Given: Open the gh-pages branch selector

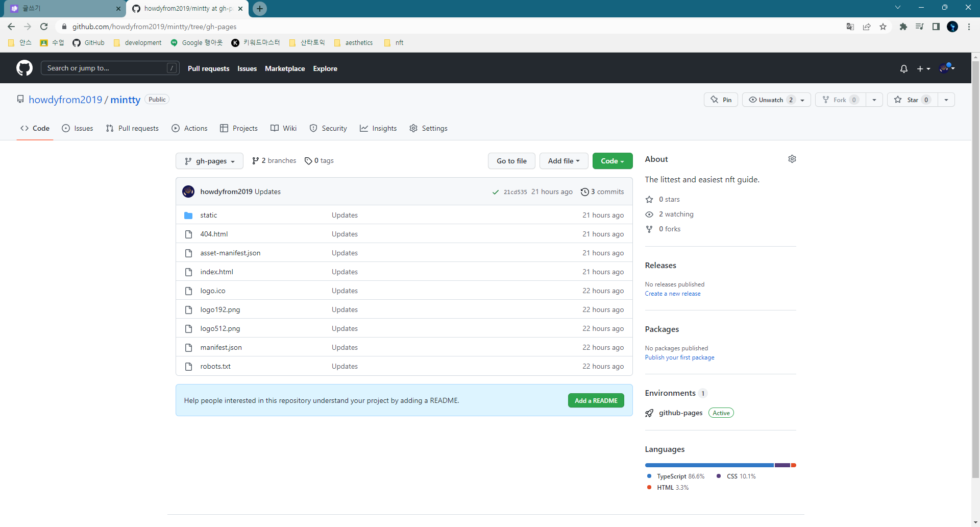Looking at the screenshot, I should (209, 161).
